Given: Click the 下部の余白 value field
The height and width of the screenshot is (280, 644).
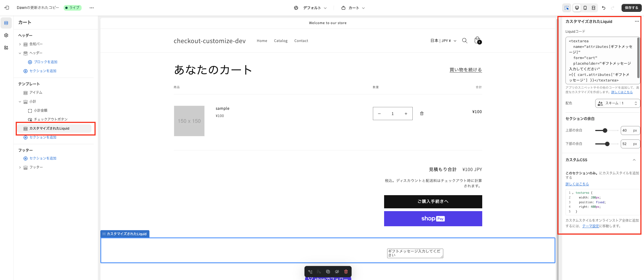Looking at the screenshot, I should click(630, 144).
